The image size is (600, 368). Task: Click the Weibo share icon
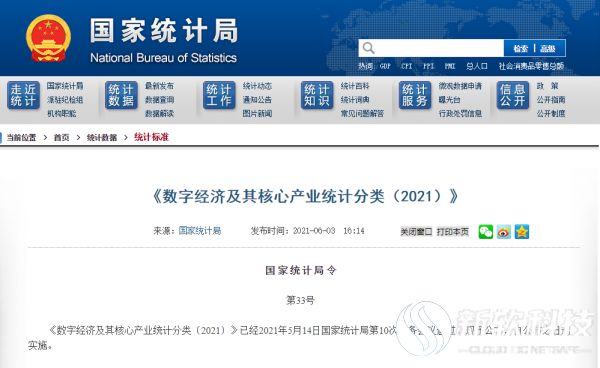tap(504, 232)
